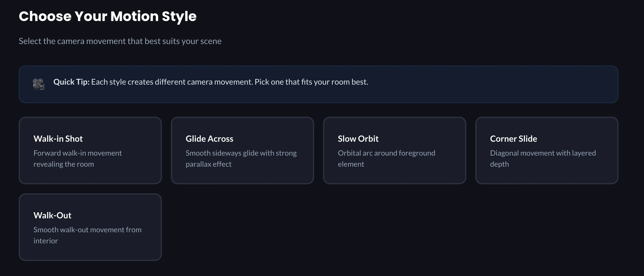Select the Walk-in Shot motion style

(x=90, y=150)
